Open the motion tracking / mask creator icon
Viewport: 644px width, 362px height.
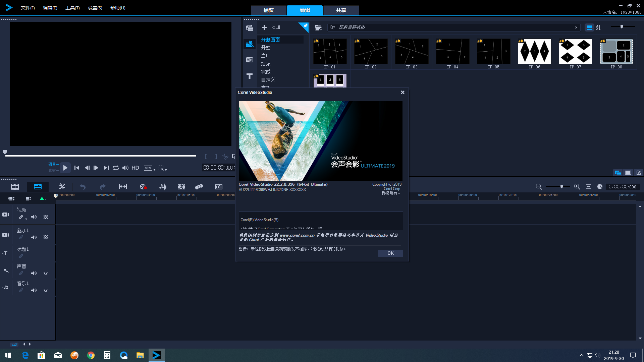pyautogui.click(x=199, y=187)
